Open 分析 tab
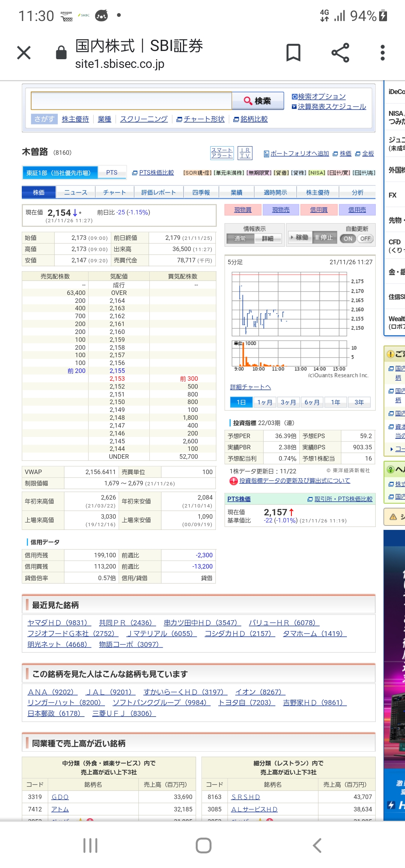Viewport: 405px width, 868px height. coord(357,192)
